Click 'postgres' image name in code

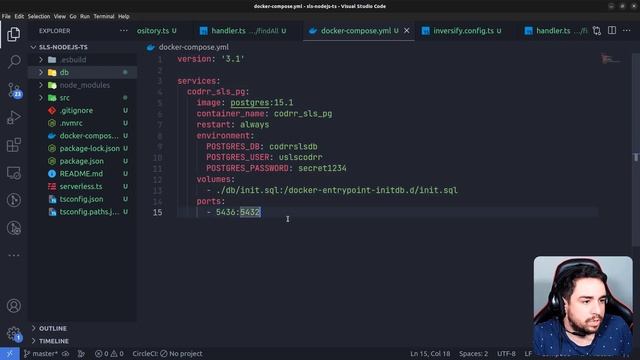(x=249, y=103)
